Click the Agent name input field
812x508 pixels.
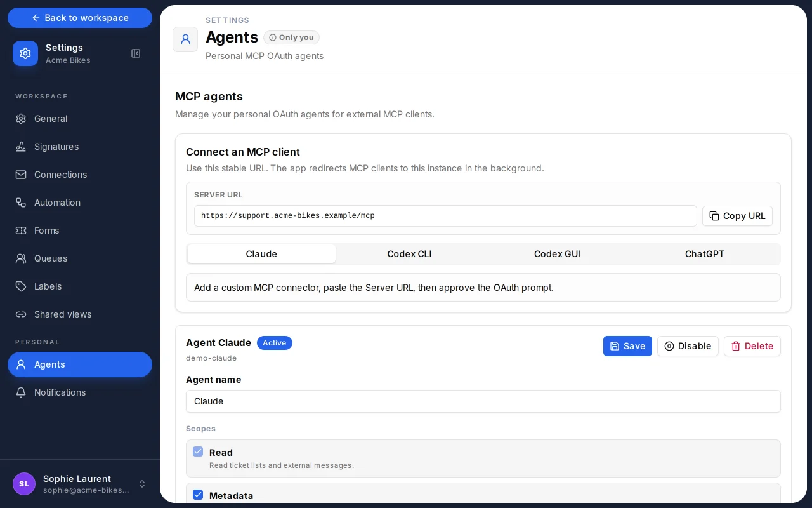pyautogui.click(x=483, y=401)
